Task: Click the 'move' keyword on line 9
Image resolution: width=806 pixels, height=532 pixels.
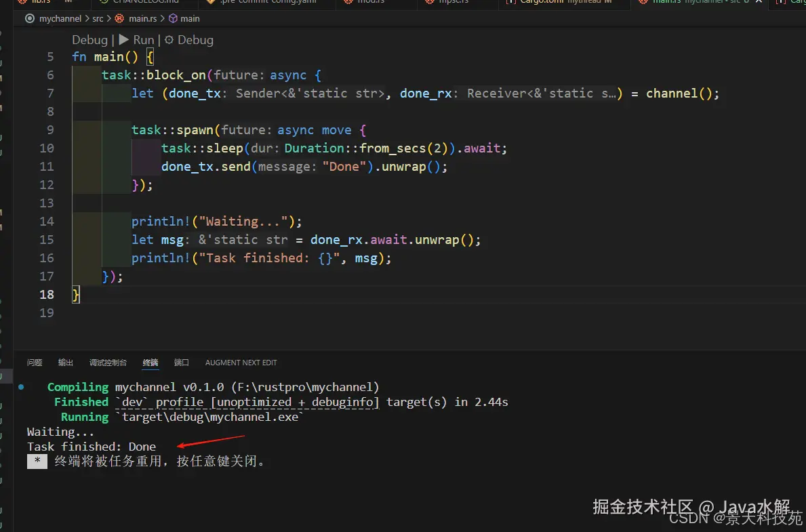Action: 336,130
